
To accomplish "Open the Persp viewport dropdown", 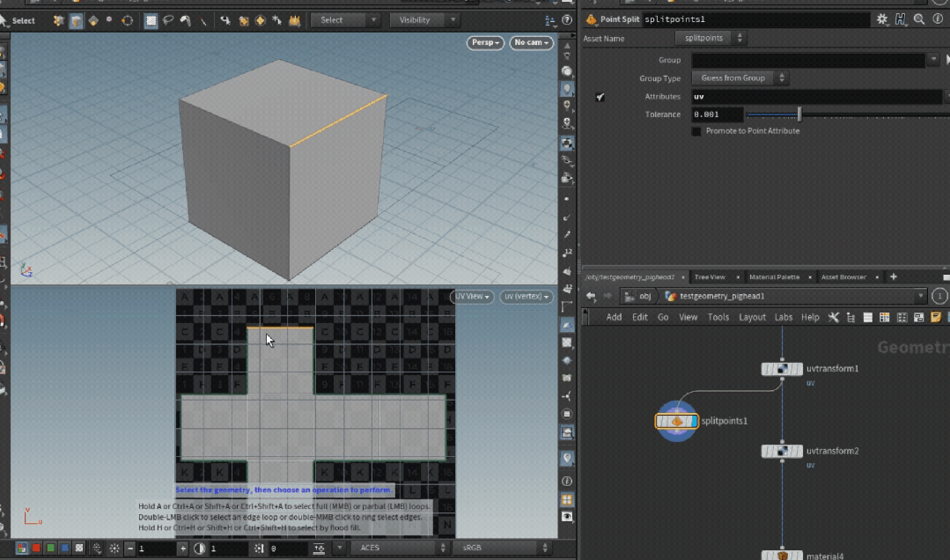I will click(485, 42).
